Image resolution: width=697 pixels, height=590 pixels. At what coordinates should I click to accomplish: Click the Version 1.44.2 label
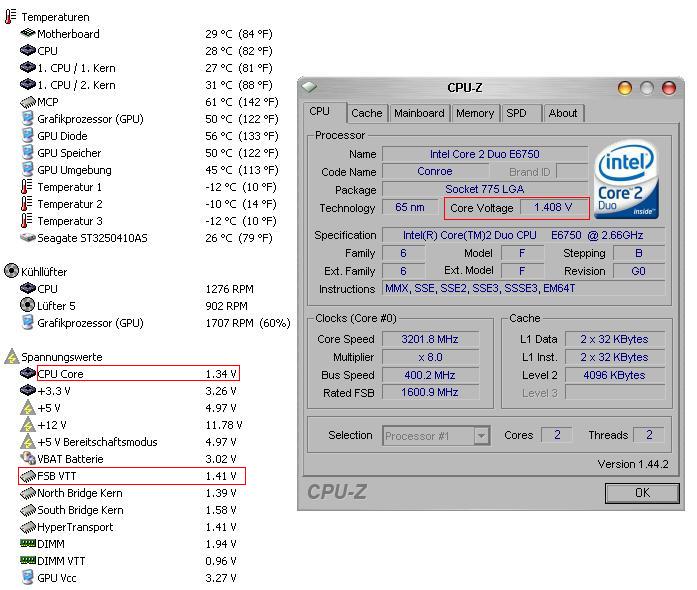point(633,464)
